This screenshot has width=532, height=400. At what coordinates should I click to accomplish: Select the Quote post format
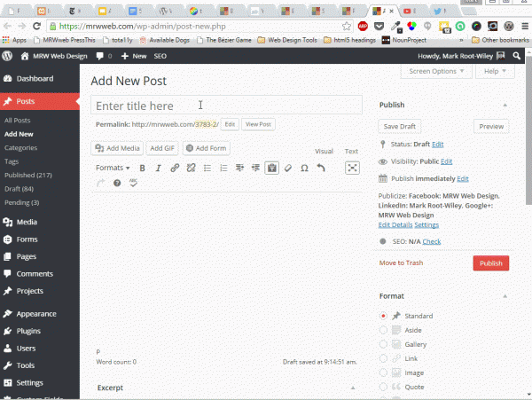tap(383, 387)
